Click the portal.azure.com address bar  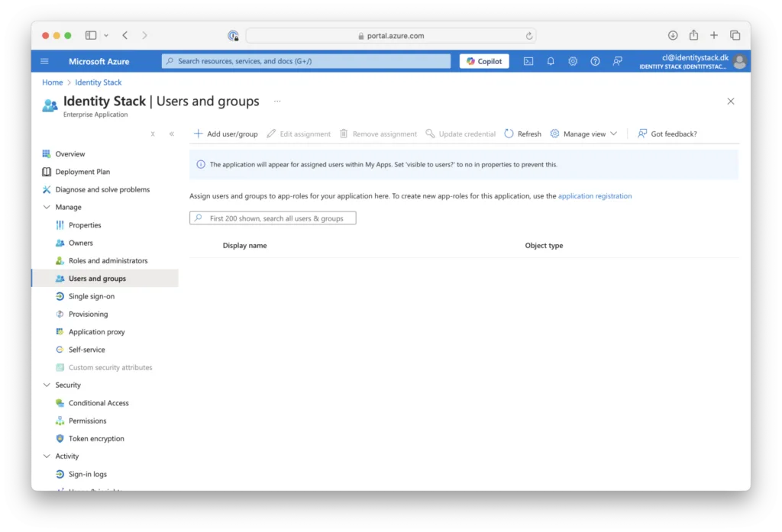point(391,36)
